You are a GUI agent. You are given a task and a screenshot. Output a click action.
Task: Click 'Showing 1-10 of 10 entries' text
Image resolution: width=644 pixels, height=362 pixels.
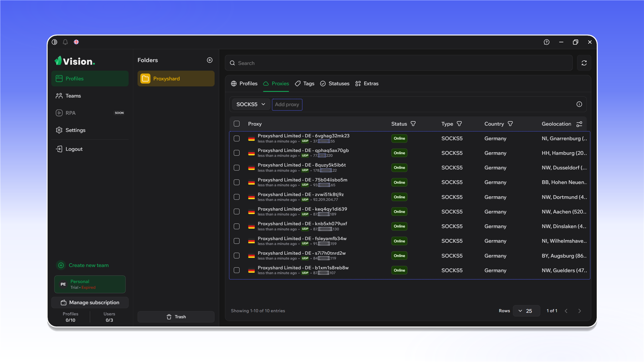point(258,311)
